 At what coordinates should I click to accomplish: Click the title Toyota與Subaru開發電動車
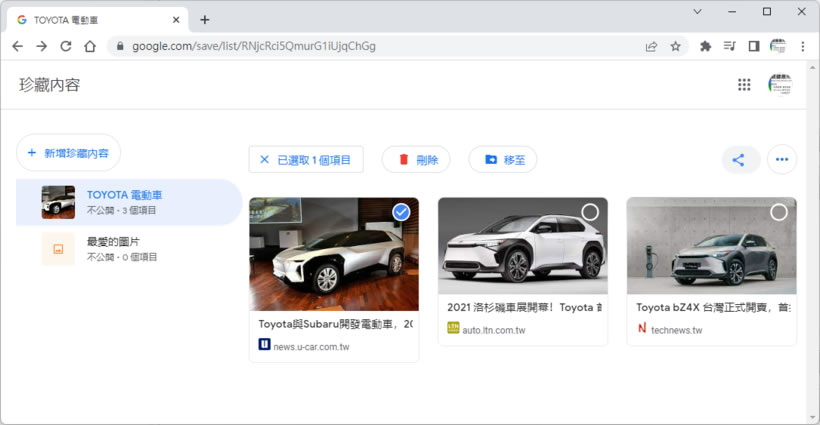[x=335, y=324]
